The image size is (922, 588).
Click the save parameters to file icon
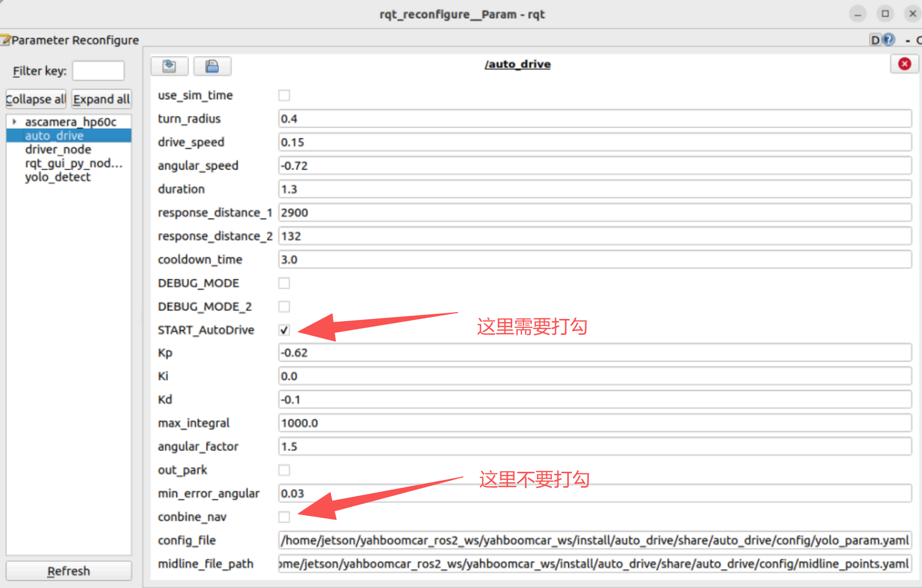tap(212, 66)
